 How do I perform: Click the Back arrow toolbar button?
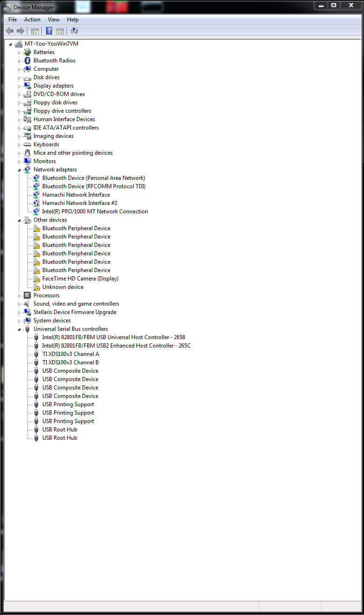point(10,31)
